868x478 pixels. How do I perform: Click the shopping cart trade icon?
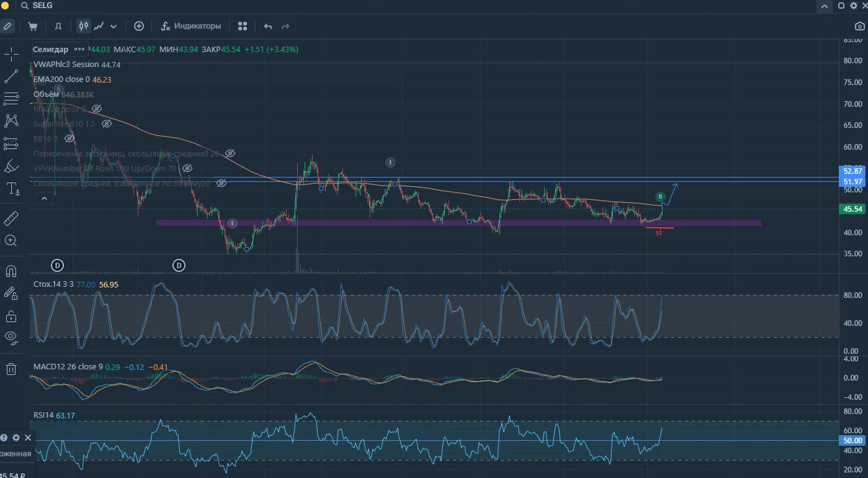pyautogui.click(x=33, y=26)
